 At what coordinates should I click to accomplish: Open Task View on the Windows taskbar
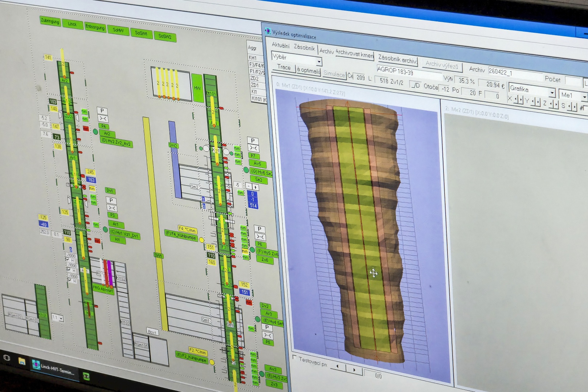6,358
